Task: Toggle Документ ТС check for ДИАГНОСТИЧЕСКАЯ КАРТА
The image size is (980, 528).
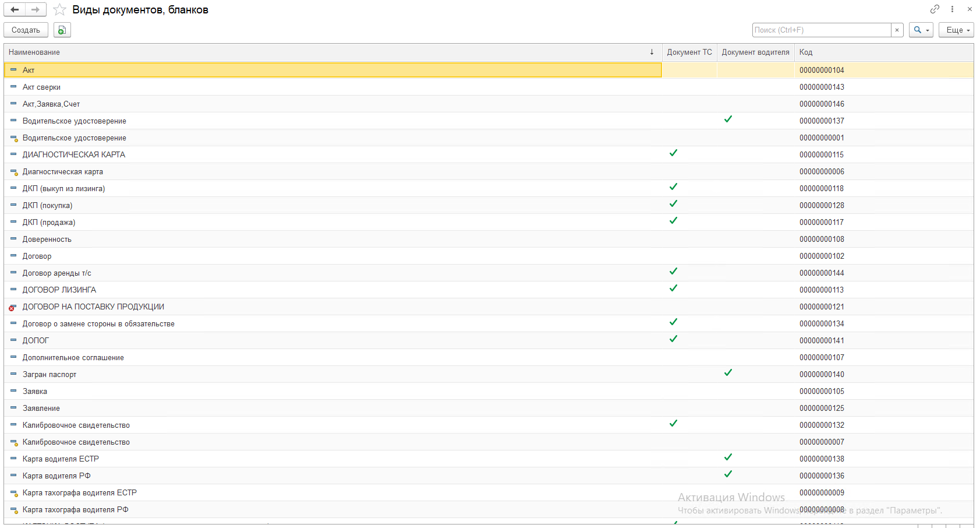Action: click(x=673, y=153)
